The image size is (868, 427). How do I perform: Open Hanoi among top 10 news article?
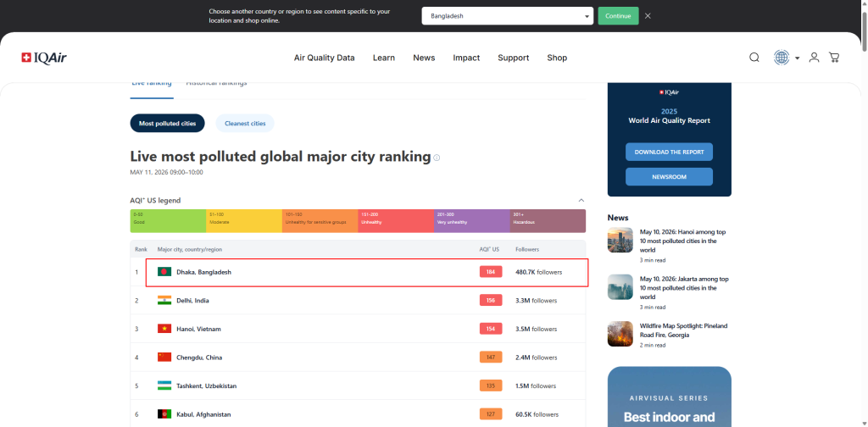(x=682, y=241)
